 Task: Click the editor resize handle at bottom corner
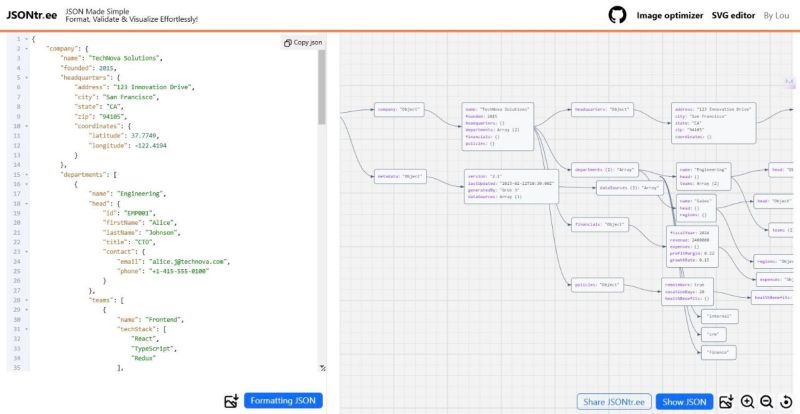click(322, 368)
